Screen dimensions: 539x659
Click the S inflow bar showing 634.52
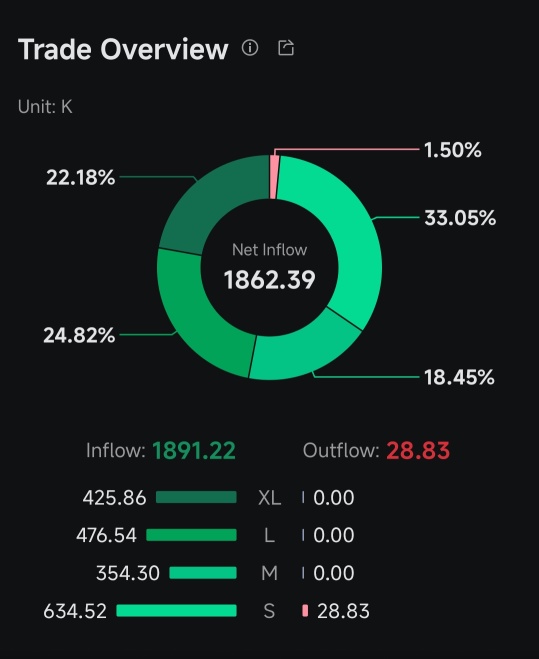pos(177,611)
